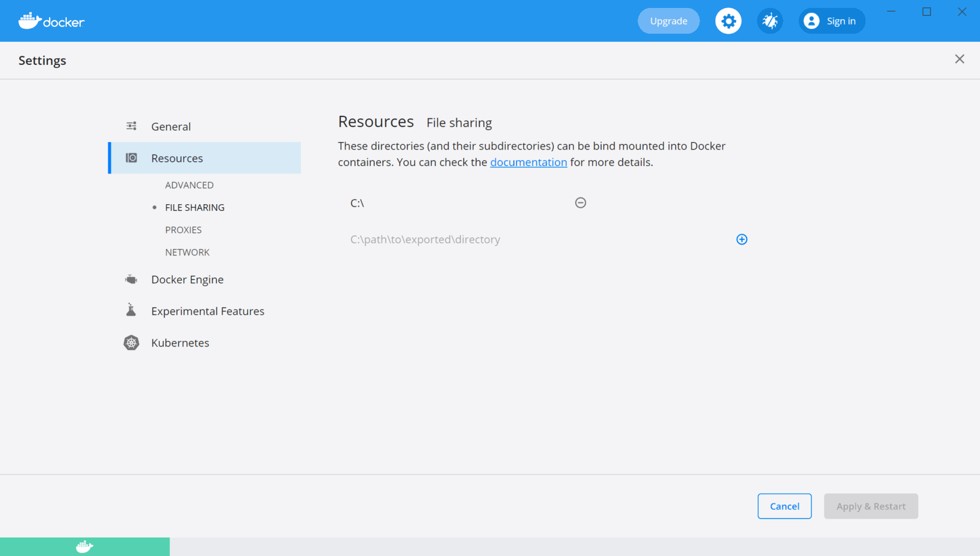Image resolution: width=980 pixels, height=556 pixels.
Task: Click the Docker Engine icon in sidebar
Action: [131, 280]
